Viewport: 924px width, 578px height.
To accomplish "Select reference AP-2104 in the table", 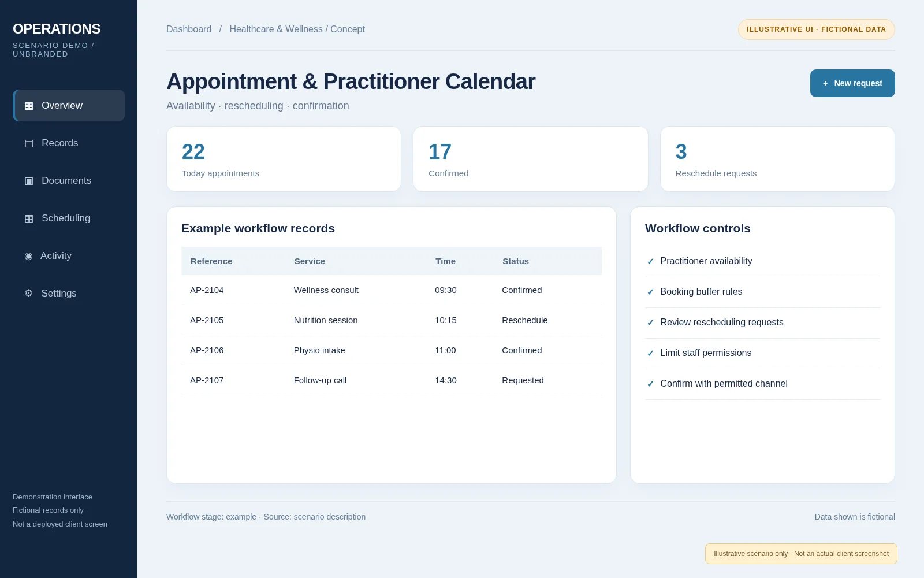I will click(x=207, y=290).
